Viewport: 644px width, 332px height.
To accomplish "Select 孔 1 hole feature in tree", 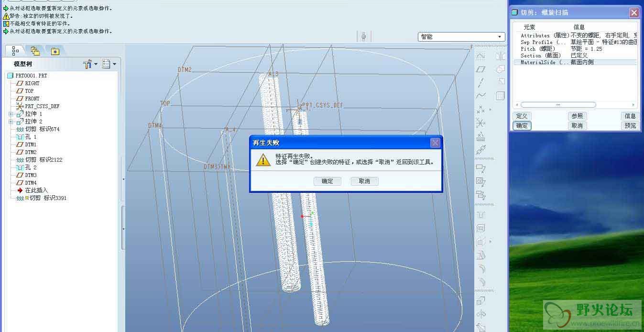I will pos(27,137).
